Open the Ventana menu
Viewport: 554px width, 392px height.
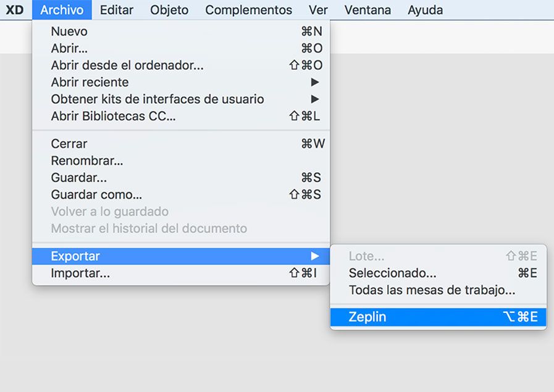click(x=367, y=10)
